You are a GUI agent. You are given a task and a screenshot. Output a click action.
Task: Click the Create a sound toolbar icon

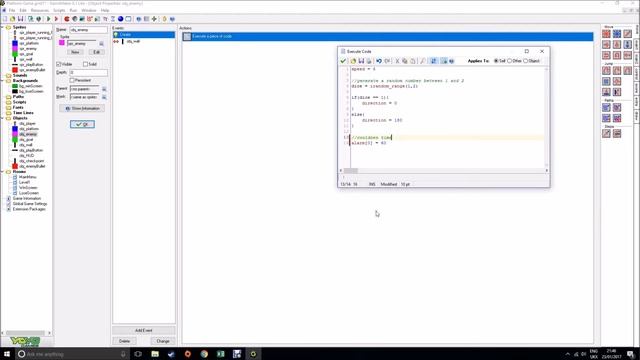tap(75, 19)
